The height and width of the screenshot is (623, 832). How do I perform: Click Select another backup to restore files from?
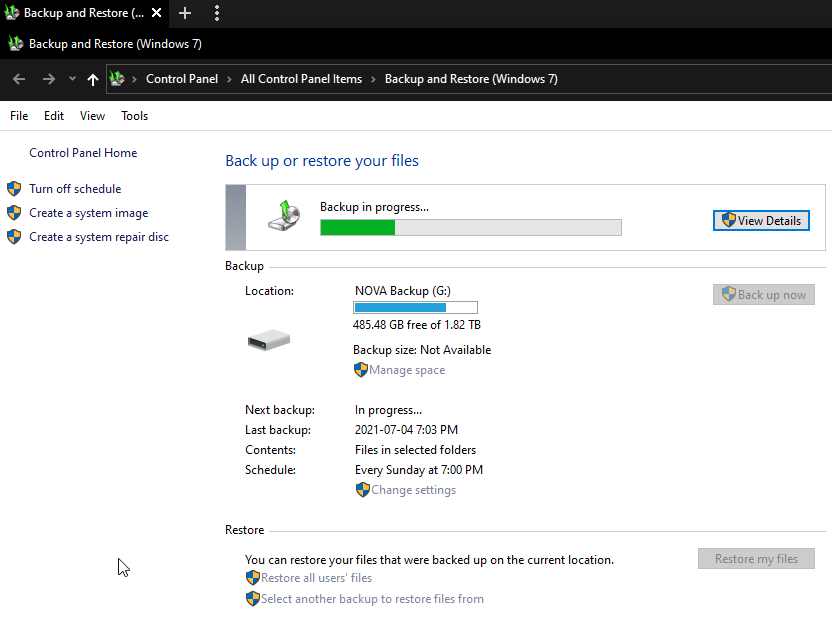click(x=372, y=599)
